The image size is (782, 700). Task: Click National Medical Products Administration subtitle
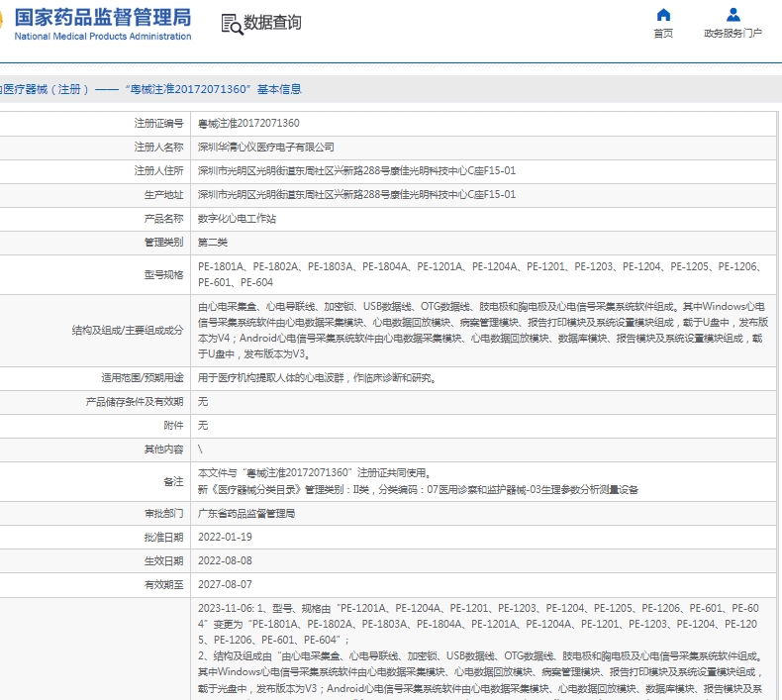click(103, 36)
